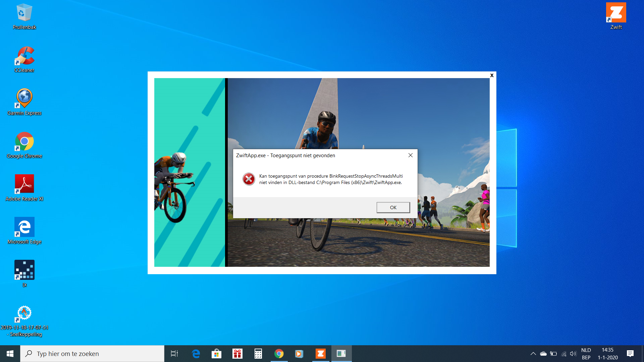Open the NLD keyboard language selector
This screenshot has height=362, width=644.
tap(586, 354)
